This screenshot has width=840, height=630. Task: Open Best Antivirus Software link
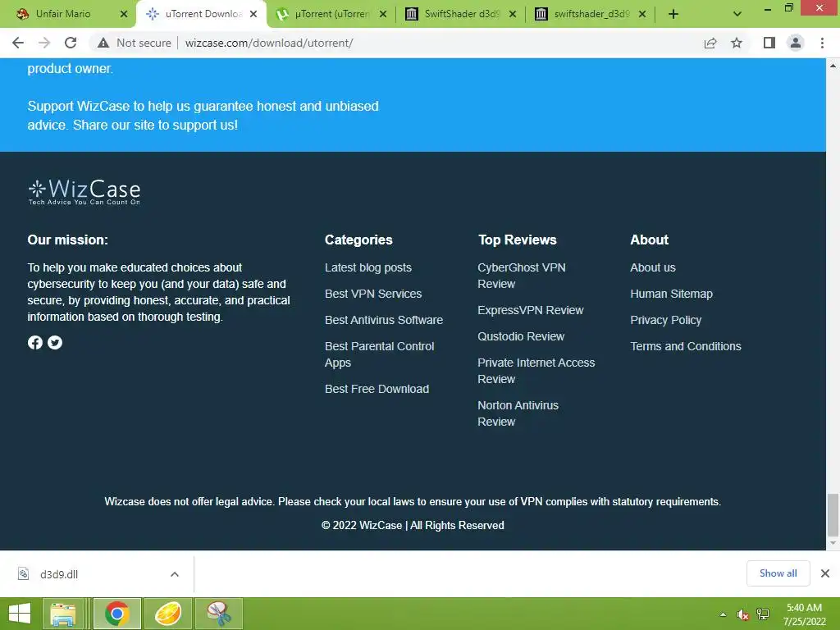coord(384,320)
